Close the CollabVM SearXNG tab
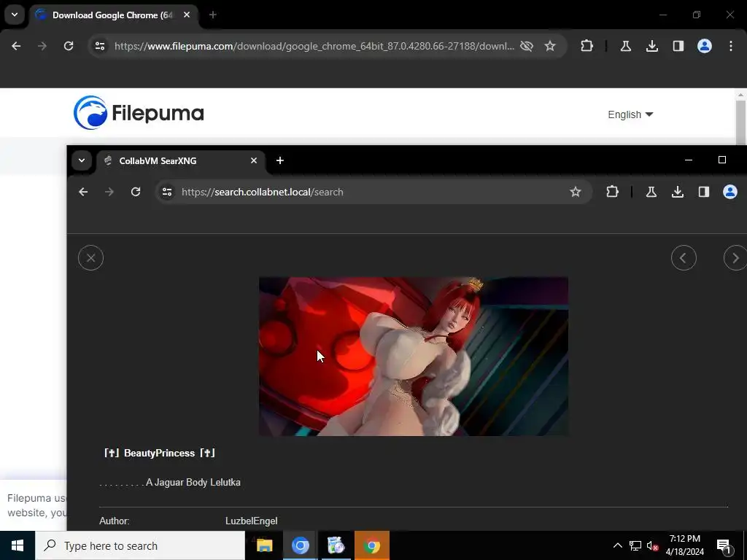 (x=254, y=161)
